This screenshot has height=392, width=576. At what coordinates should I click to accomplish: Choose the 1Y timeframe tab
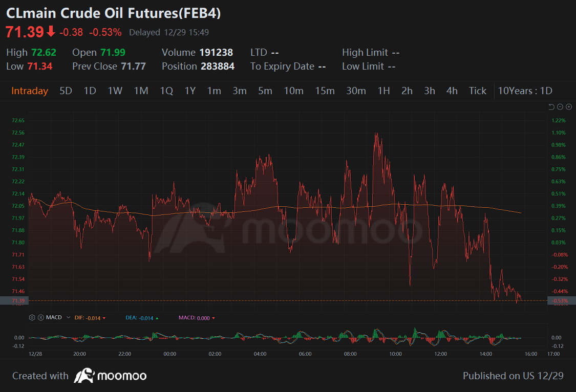tap(190, 91)
